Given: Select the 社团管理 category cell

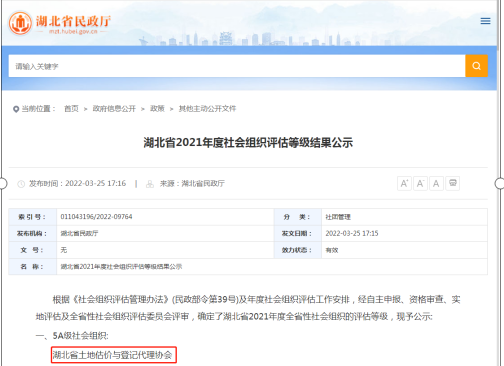Looking at the screenshot, I should (x=338, y=217).
